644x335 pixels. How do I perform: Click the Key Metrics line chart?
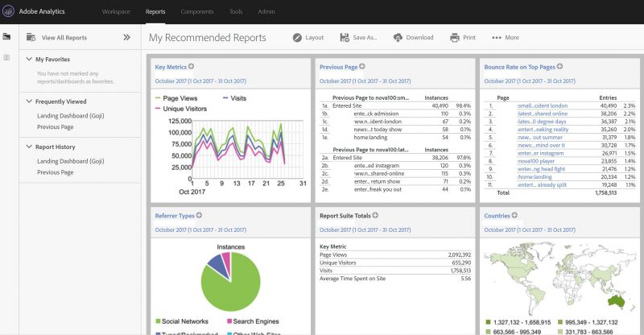[248, 150]
